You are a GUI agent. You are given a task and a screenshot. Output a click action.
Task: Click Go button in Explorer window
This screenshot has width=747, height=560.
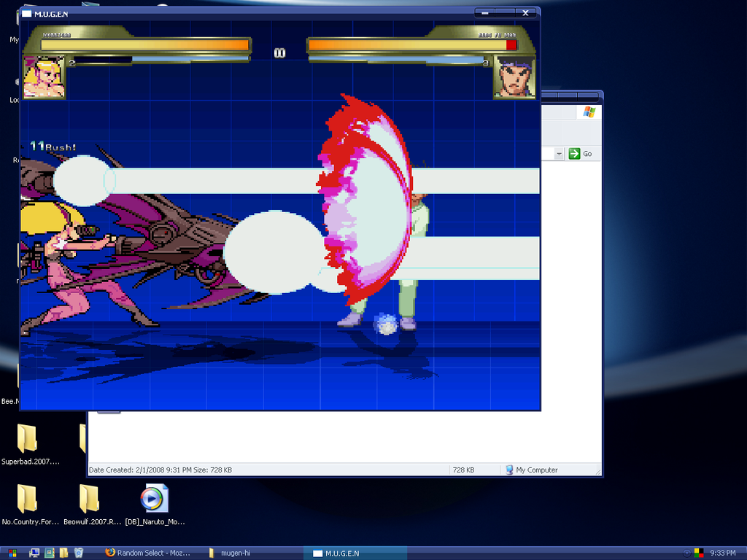[580, 153]
